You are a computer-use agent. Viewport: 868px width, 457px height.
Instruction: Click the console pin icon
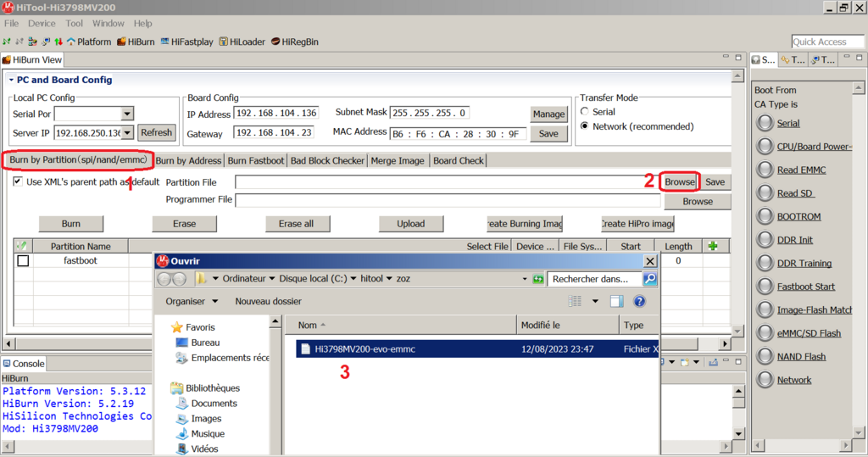(714, 362)
